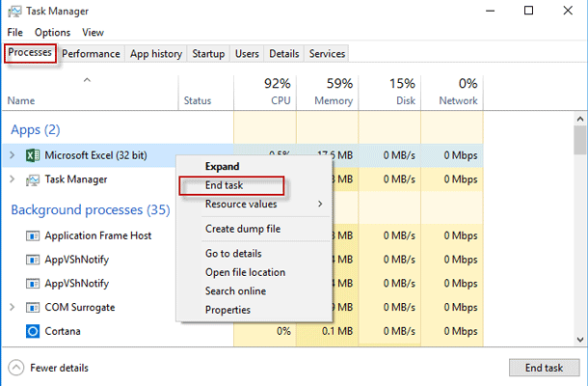Image resolution: width=588 pixels, height=386 pixels.
Task: Click the first AppVShNotify process icon
Action: click(x=32, y=260)
